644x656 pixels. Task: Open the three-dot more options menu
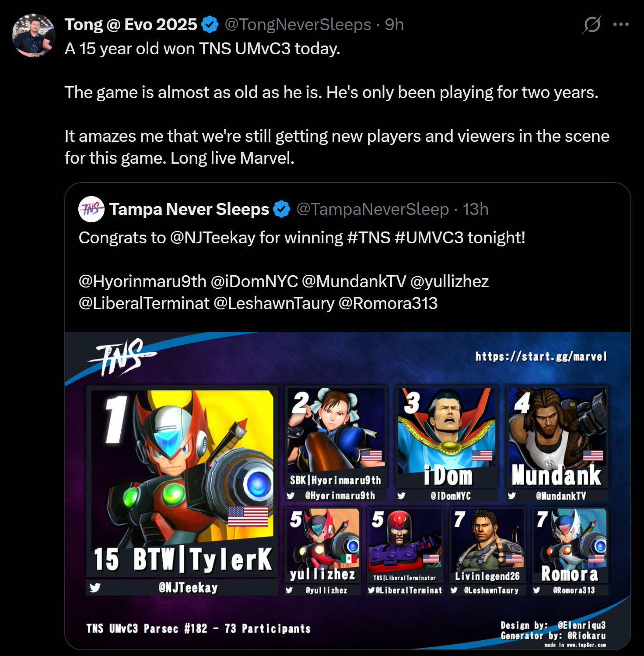coord(621,25)
